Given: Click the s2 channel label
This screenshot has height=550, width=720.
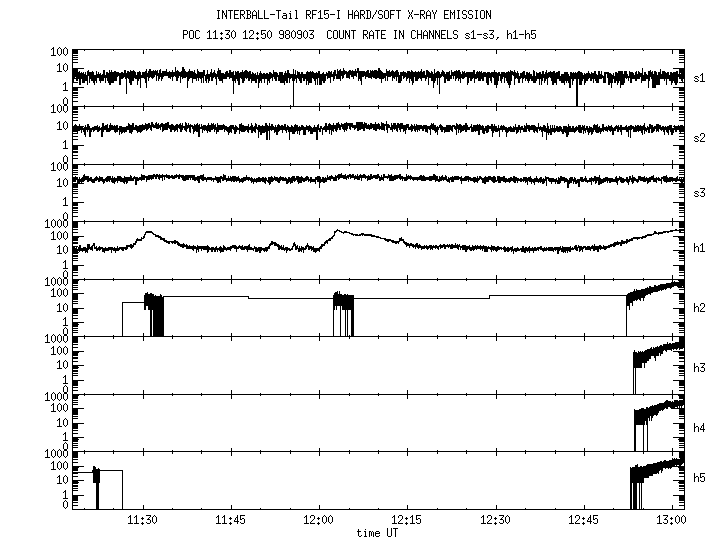Looking at the screenshot, I should click(700, 136).
